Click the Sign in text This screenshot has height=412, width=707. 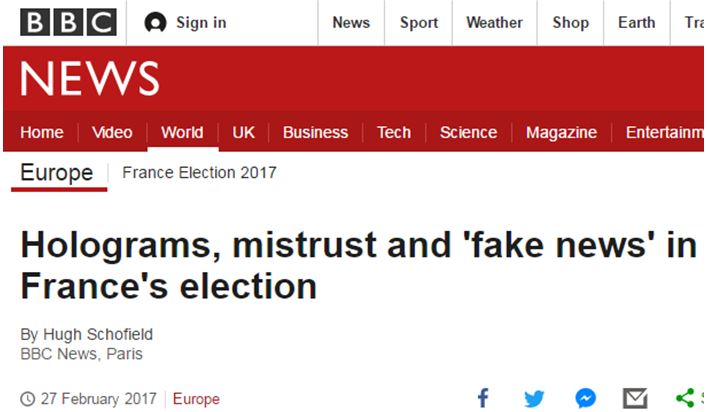pyautogui.click(x=201, y=22)
